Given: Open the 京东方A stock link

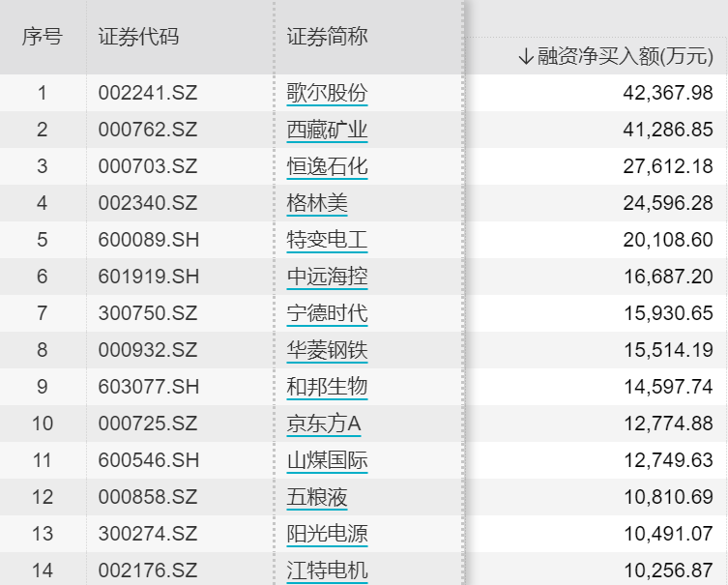Looking at the screenshot, I should tap(324, 424).
